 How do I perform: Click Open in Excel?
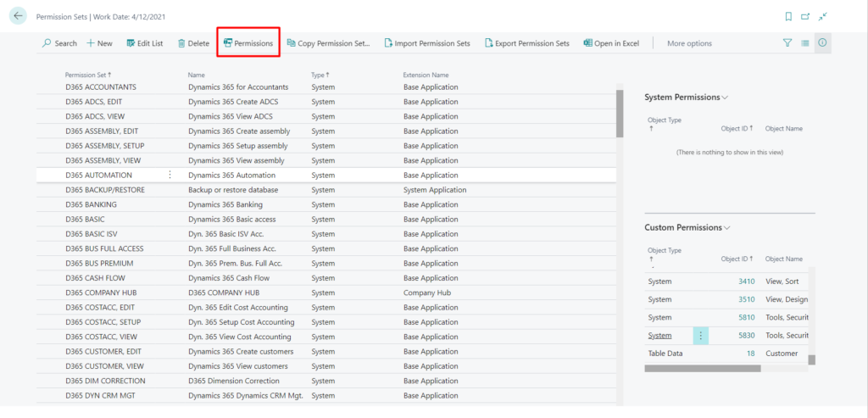coord(611,43)
